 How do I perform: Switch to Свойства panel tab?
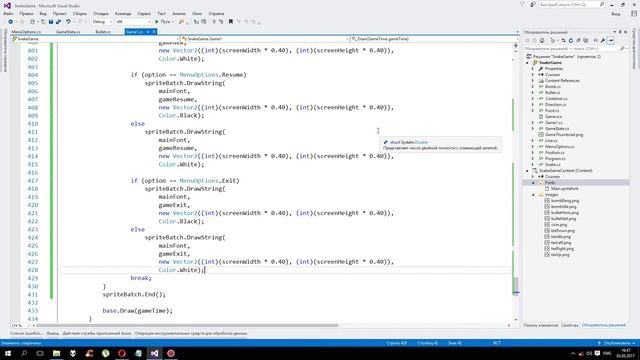[569, 325]
